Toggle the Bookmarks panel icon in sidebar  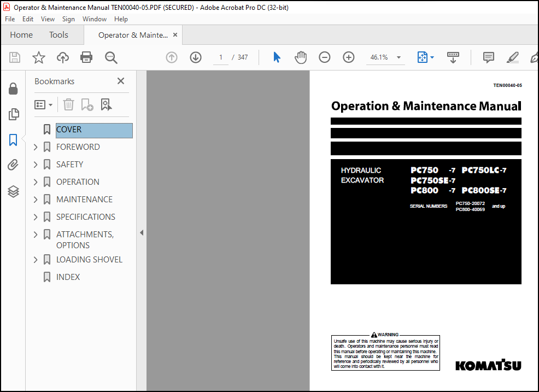pos(13,140)
